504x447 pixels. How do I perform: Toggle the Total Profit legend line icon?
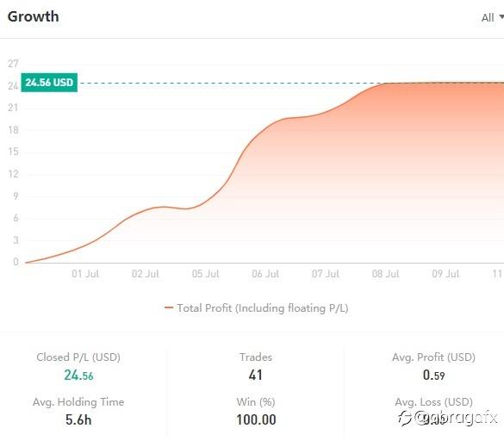tap(169, 307)
